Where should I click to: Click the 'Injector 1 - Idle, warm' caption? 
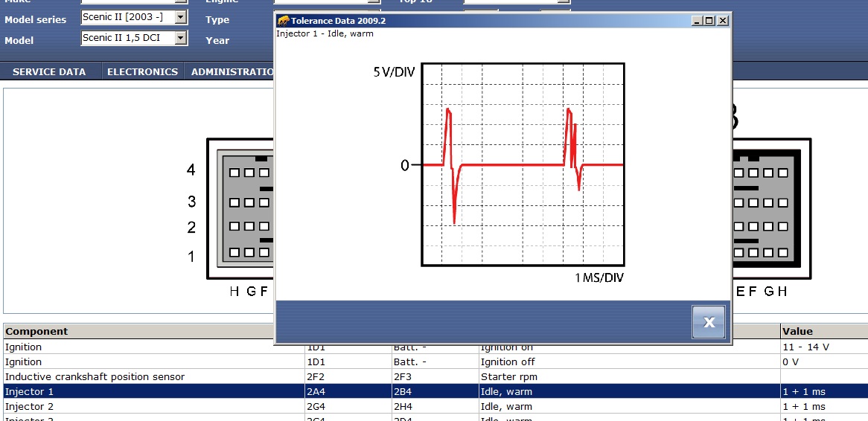(x=325, y=33)
